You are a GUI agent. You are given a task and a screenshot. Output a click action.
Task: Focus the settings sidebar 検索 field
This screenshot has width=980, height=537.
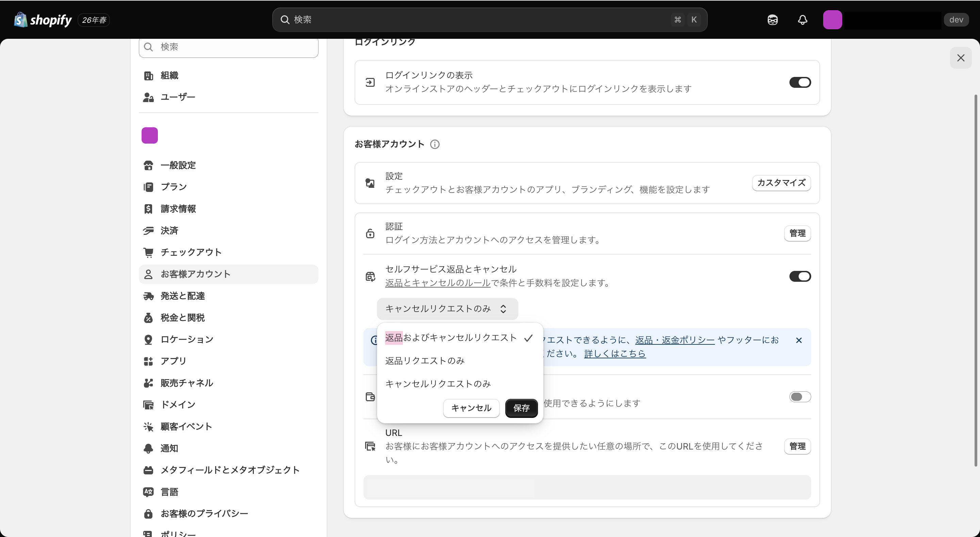pyautogui.click(x=228, y=47)
